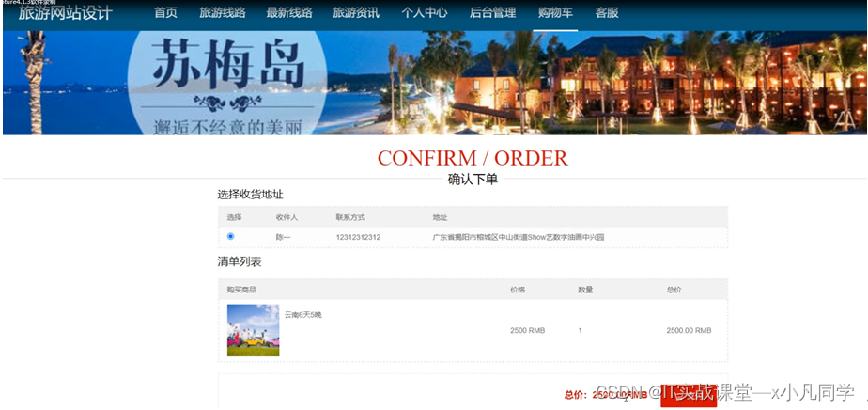The width and height of the screenshot is (868, 410).
Task: Click the 收件人 column header
Action: 287,218
